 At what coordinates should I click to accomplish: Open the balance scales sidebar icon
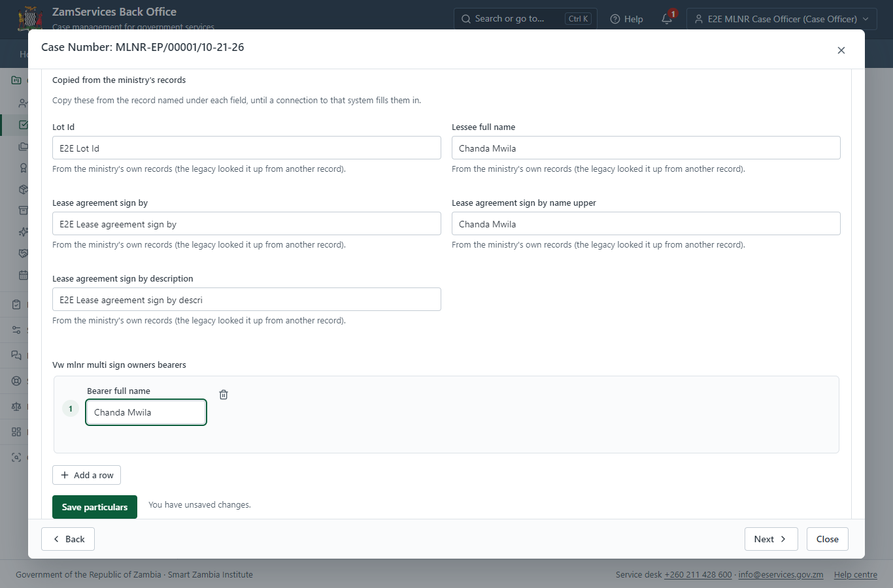(x=16, y=406)
